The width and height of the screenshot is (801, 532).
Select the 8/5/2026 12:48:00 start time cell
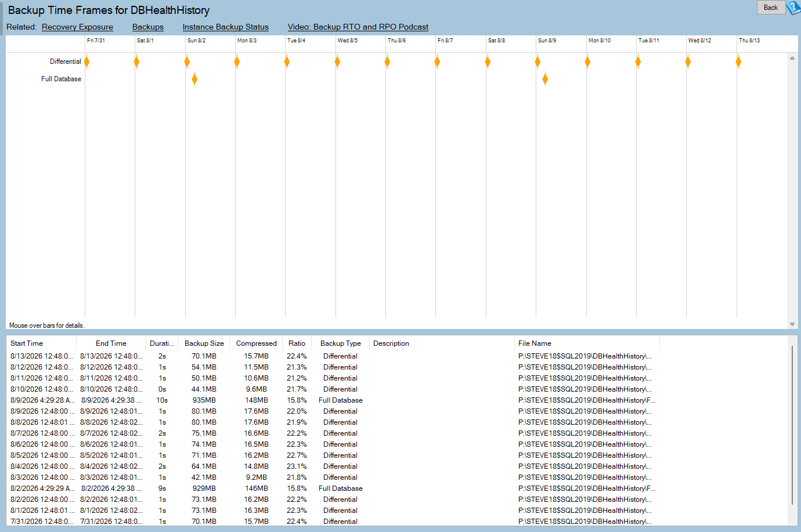(42, 455)
